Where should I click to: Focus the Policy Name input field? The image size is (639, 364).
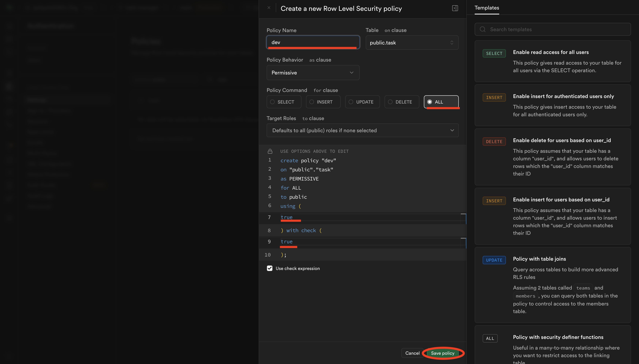click(313, 42)
